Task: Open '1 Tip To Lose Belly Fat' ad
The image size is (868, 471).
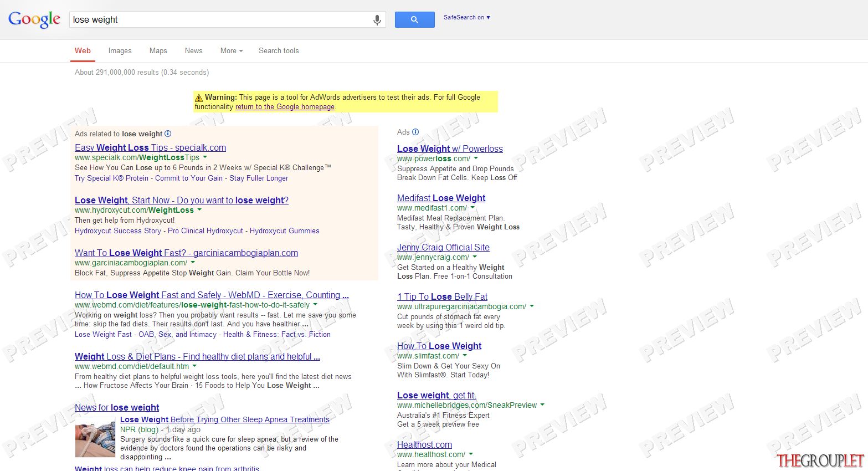Action: point(442,296)
